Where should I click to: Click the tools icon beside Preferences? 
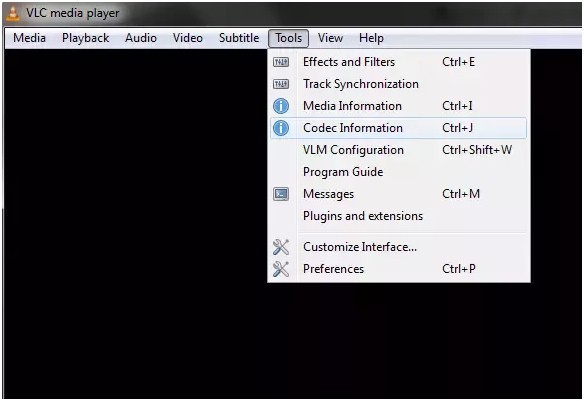click(281, 269)
